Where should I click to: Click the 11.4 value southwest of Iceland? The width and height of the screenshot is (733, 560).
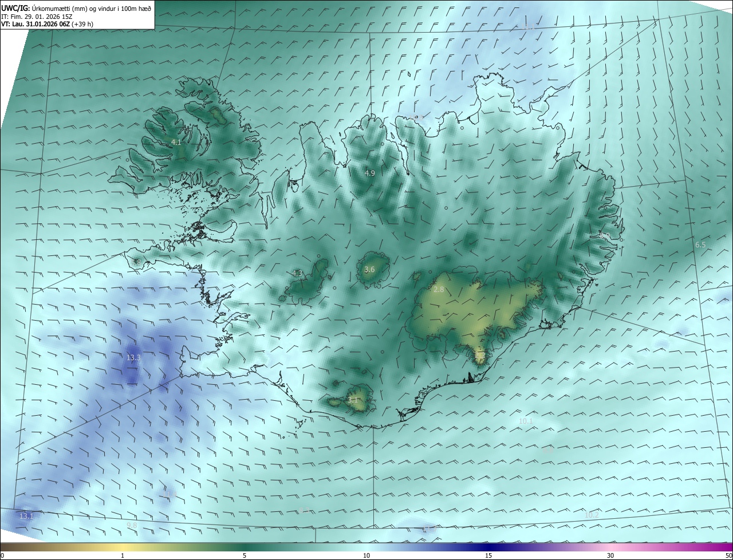[170, 493]
